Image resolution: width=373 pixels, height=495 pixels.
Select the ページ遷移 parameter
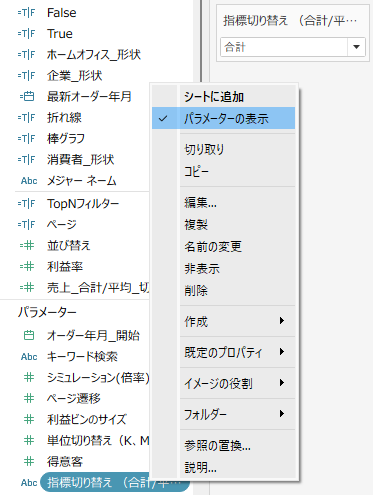point(74,399)
